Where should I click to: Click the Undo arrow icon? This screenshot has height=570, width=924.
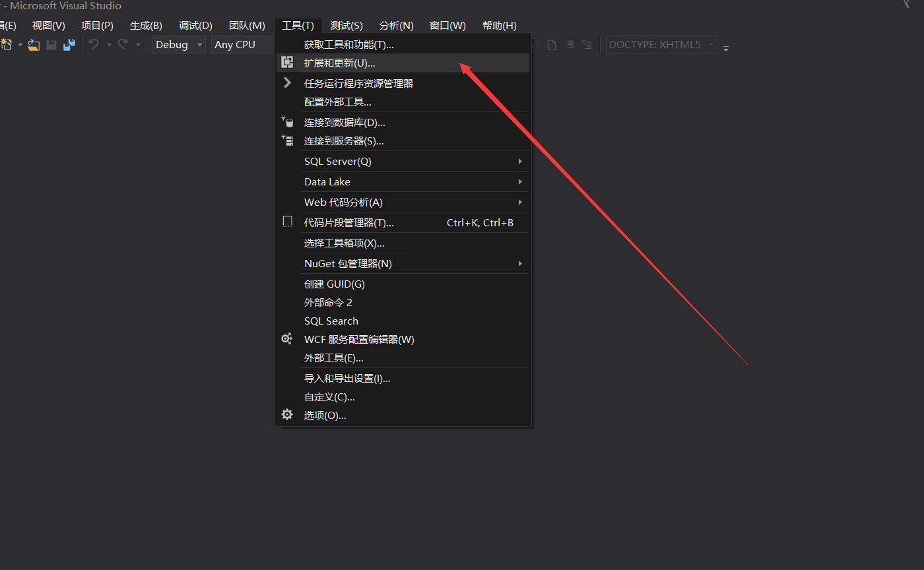pos(94,44)
